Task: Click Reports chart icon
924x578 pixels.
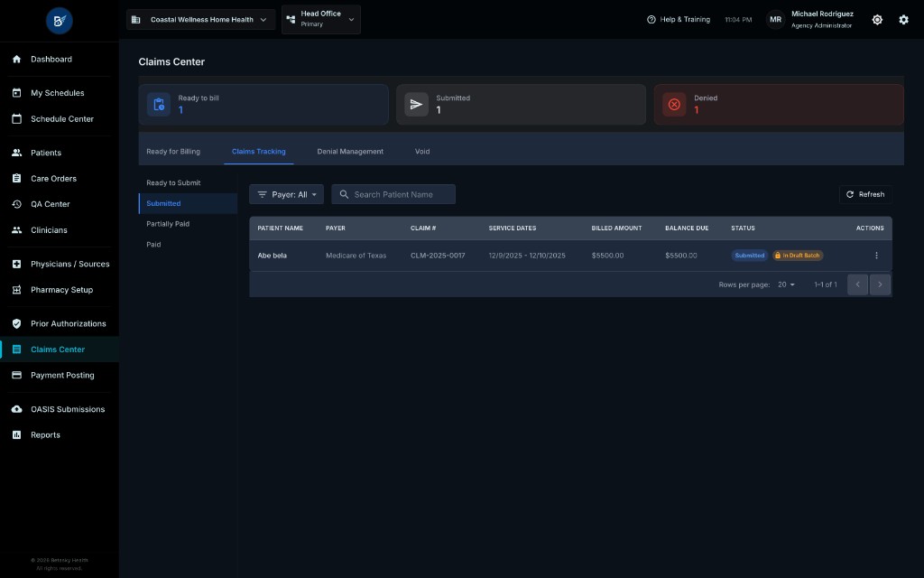Action: (x=16, y=434)
